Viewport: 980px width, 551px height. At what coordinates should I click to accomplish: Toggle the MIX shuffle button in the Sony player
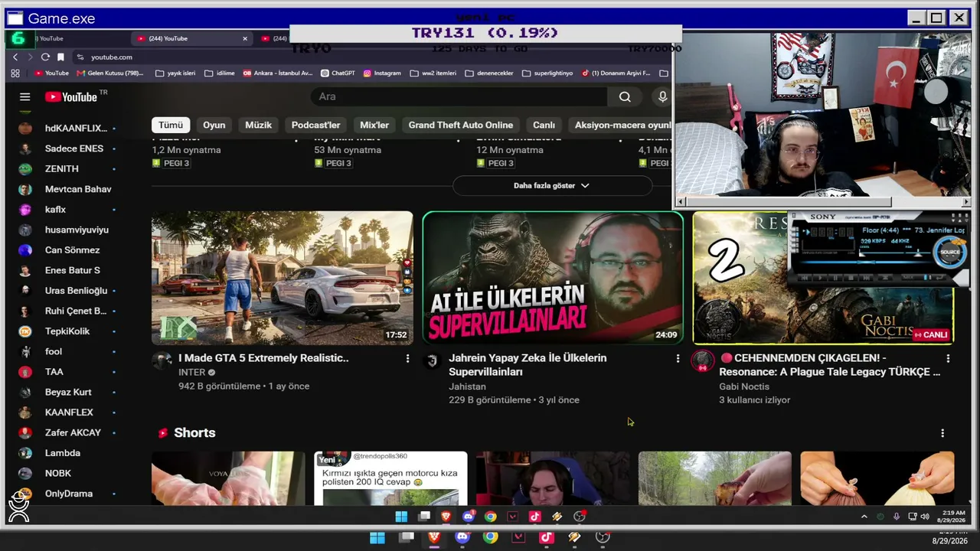point(908,277)
